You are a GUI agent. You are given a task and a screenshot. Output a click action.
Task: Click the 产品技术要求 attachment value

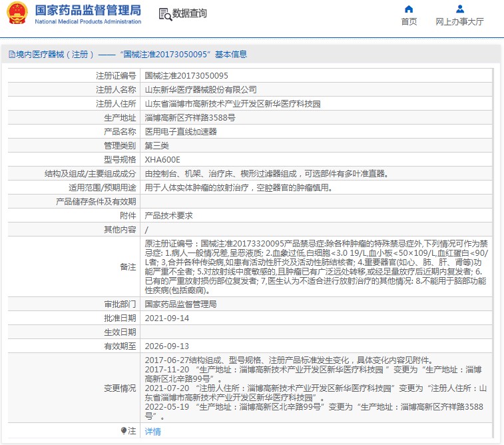point(168,216)
